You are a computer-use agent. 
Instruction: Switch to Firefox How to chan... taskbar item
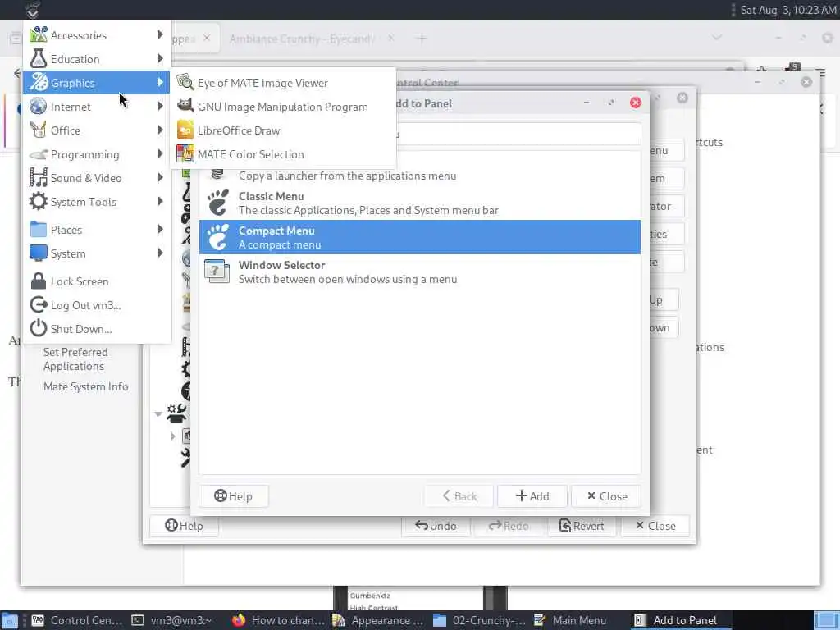tap(279, 620)
